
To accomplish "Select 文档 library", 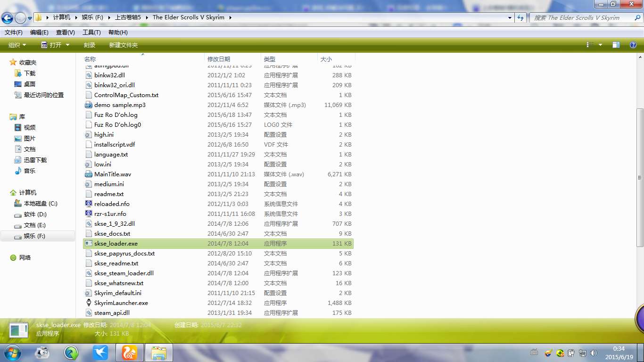I will click(x=30, y=149).
